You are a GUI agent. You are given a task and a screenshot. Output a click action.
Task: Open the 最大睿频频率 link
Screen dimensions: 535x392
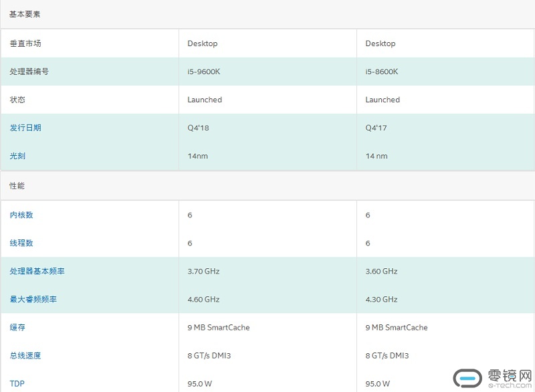pos(33,299)
